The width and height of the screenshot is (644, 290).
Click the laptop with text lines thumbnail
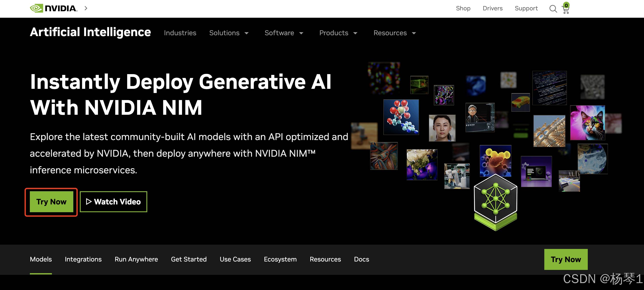(536, 171)
